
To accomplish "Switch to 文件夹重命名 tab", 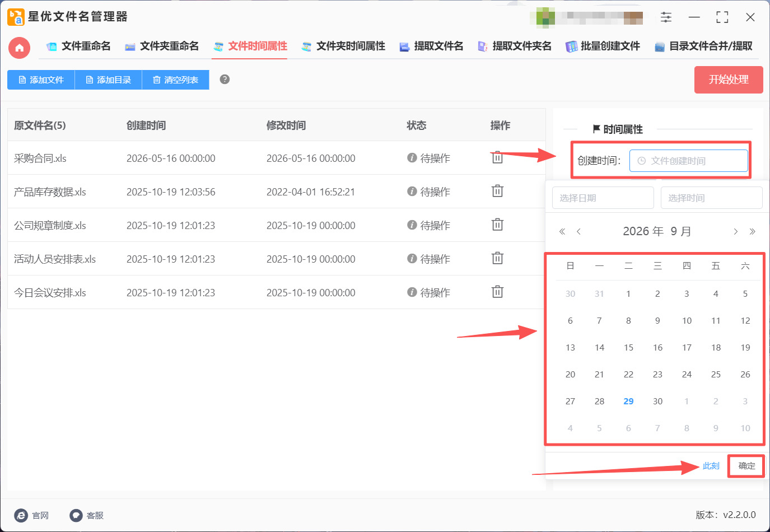I will [162, 46].
